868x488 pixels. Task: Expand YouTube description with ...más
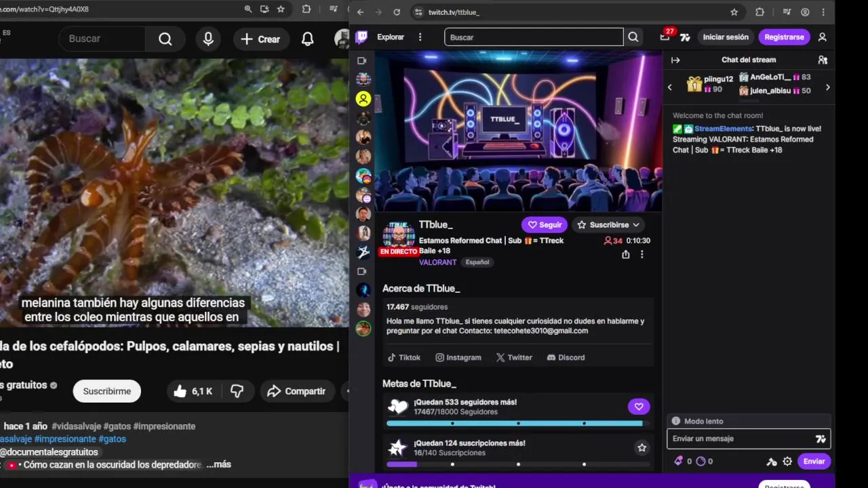point(219,464)
